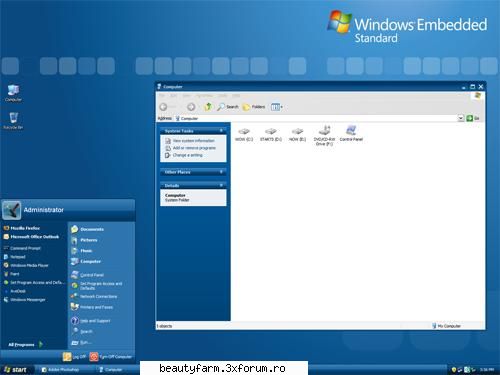Open Printers and Faxes from the Start menu
This screenshot has width=500, height=375.
point(92,307)
